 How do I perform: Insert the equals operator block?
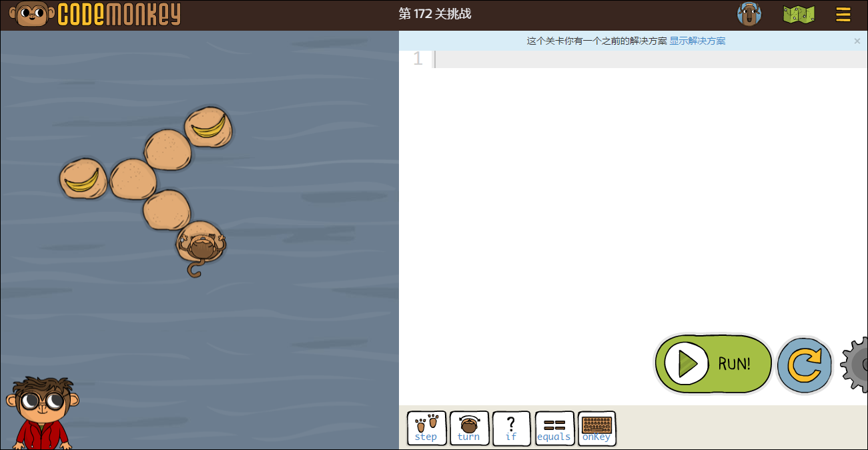click(x=554, y=428)
